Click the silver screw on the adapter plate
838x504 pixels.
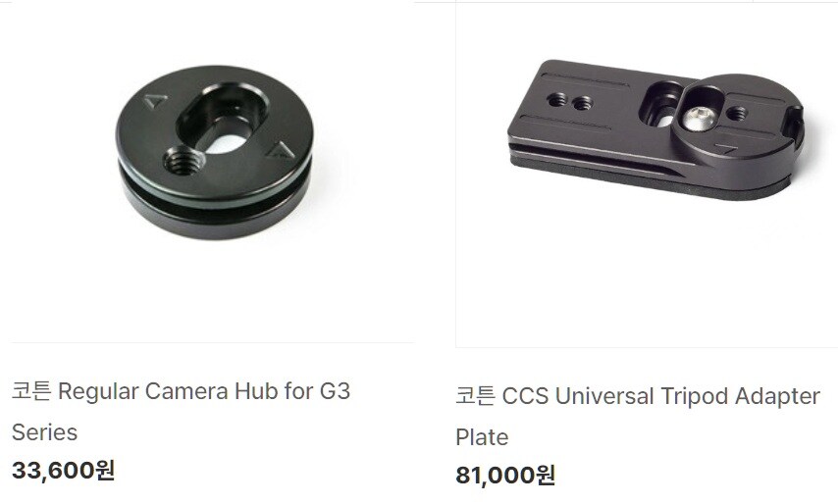pyautogui.click(x=698, y=119)
